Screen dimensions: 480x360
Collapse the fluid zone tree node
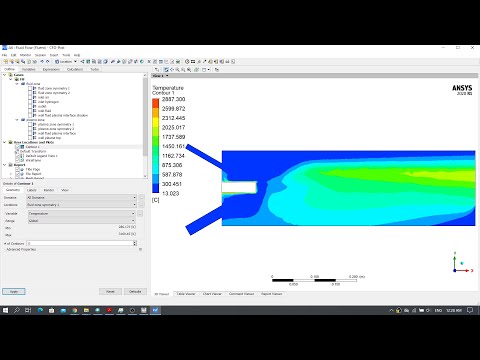click(x=17, y=84)
